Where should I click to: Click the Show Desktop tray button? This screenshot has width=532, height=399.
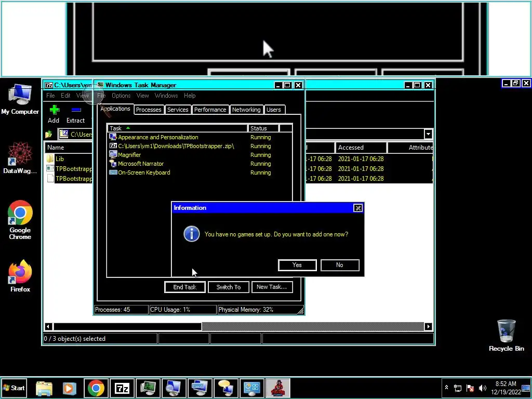click(x=526, y=388)
